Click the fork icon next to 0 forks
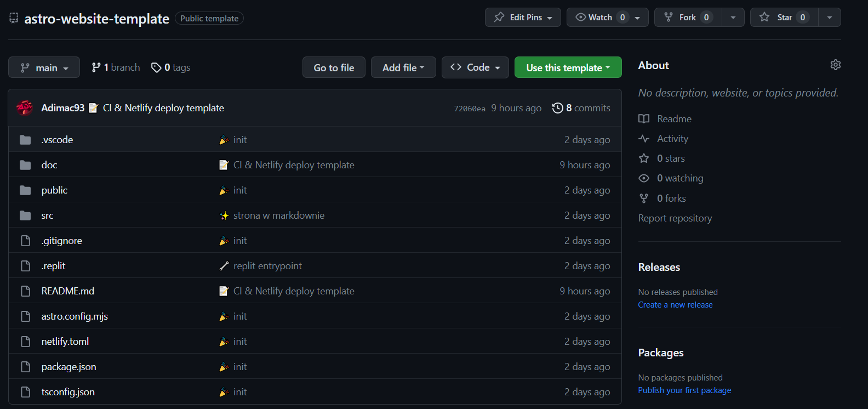 [644, 198]
